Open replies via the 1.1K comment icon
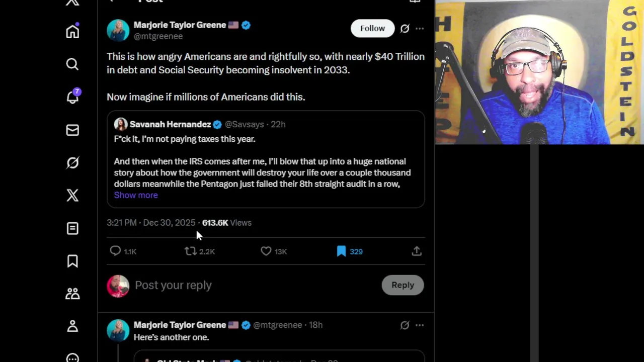644x362 pixels. (x=115, y=251)
